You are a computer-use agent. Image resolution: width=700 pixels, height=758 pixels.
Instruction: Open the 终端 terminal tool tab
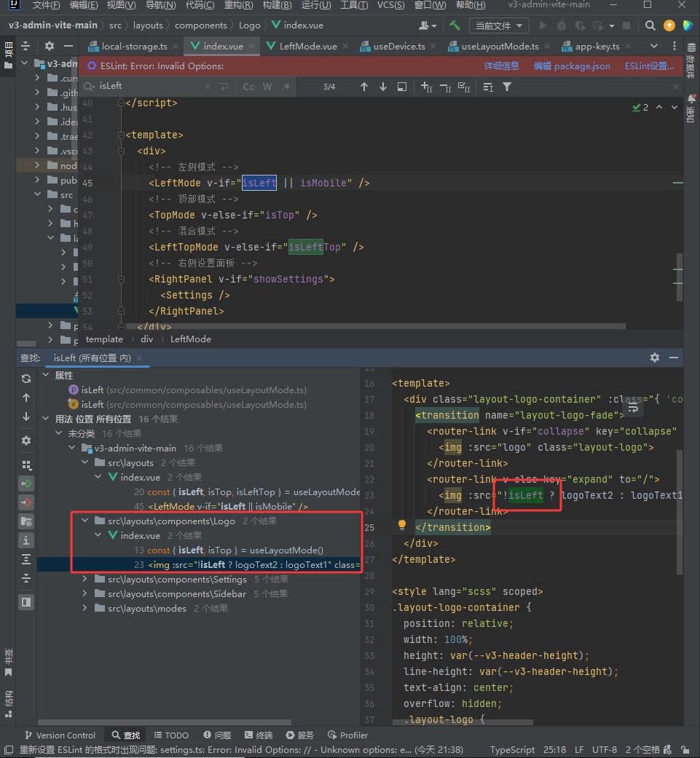(259, 735)
